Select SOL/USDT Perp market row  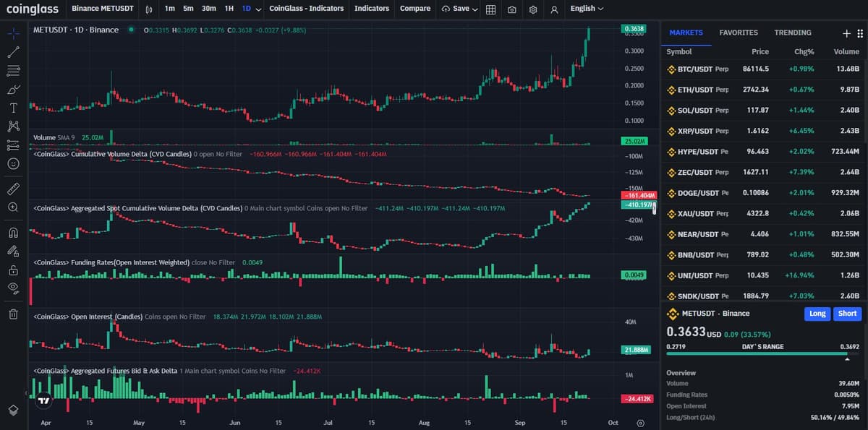click(764, 111)
